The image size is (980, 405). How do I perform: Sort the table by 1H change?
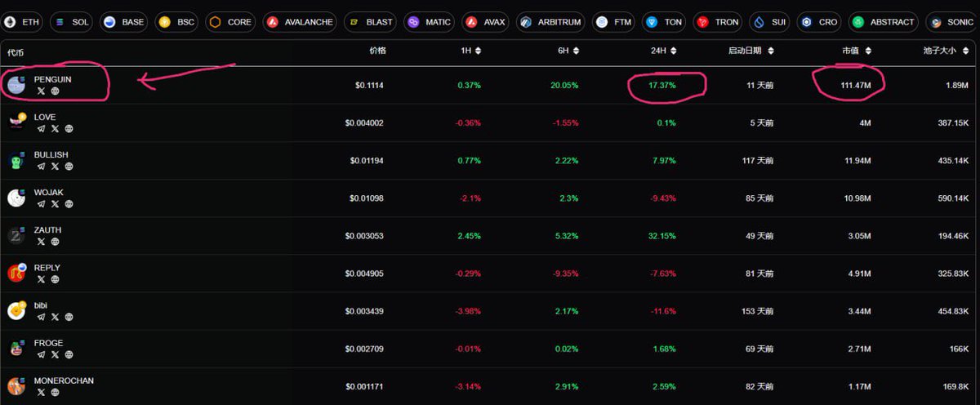tap(479, 51)
